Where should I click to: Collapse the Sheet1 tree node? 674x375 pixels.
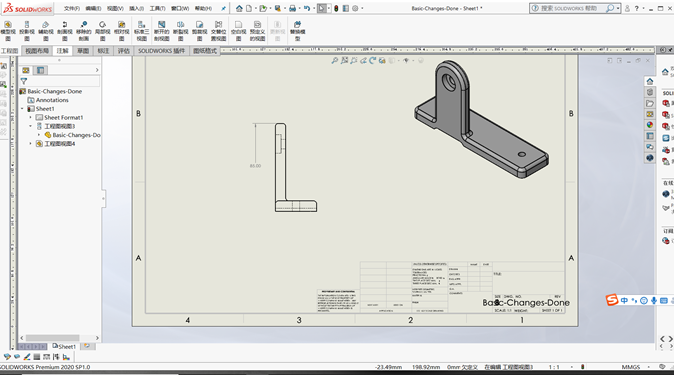point(22,109)
